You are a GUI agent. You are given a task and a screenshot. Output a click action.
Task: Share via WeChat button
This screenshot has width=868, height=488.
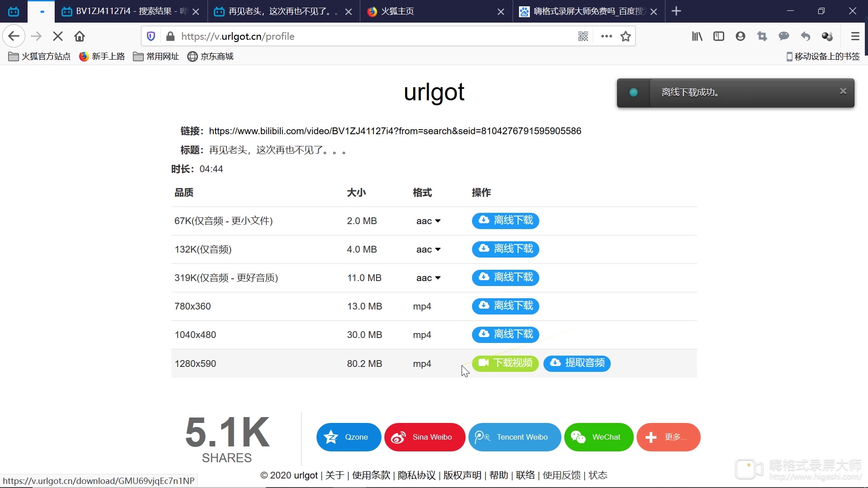coord(599,437)
